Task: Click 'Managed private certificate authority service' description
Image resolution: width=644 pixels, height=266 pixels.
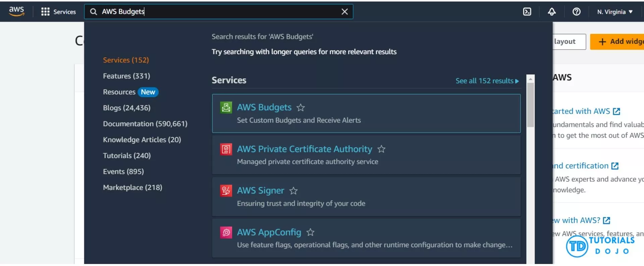Action: 308,162
